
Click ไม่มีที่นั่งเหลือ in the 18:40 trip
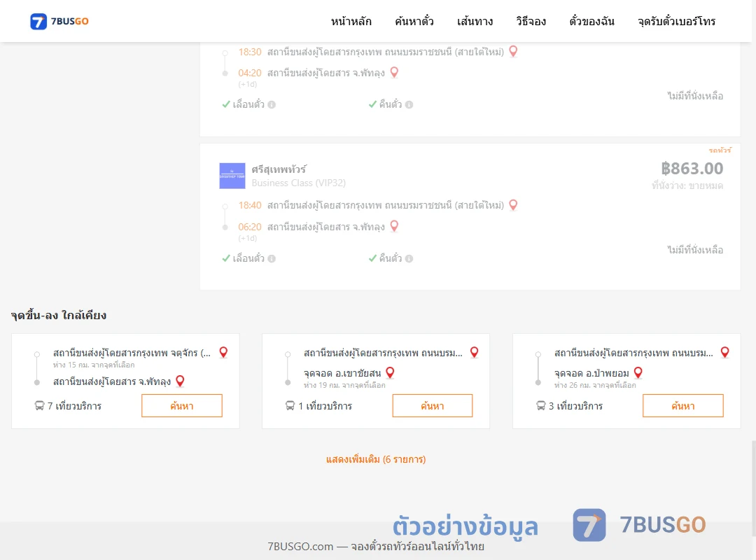695,250
